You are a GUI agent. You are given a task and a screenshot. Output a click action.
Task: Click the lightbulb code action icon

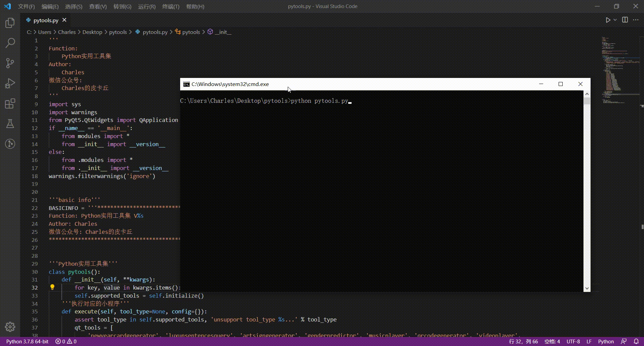[x=52, y=287]
